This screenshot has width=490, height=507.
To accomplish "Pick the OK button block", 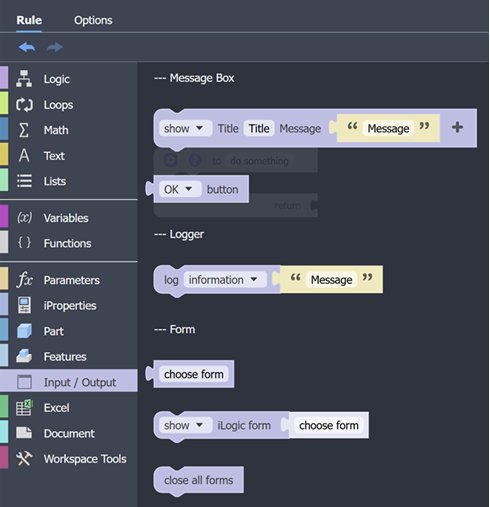I will pos(197,189).
